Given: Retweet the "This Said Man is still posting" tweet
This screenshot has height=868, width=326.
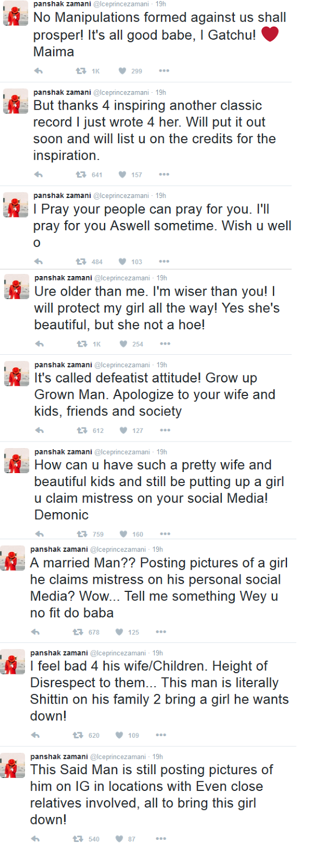Looking at the screenshot, I should tap(78, 839).
